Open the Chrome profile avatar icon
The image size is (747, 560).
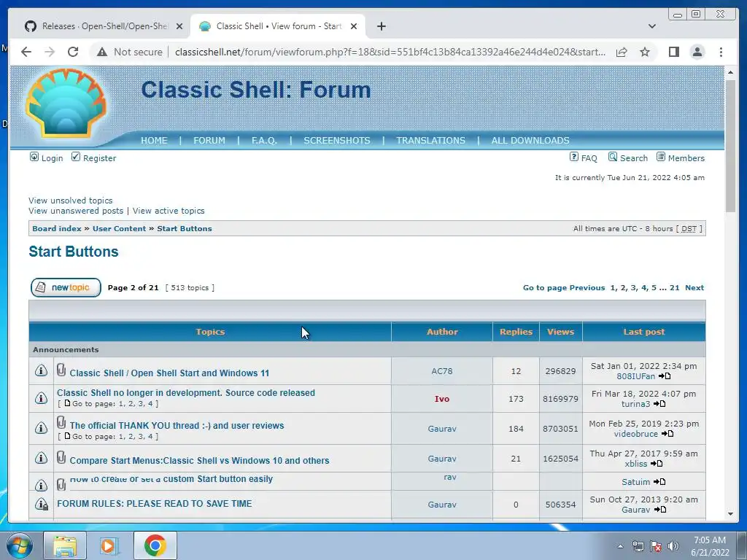coord(697,52)
